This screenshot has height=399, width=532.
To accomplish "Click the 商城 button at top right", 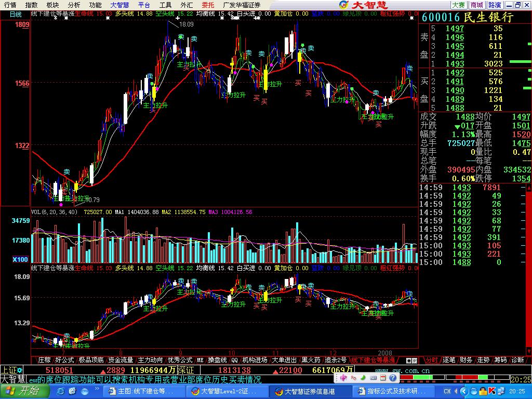I will pyautogui.click(x=476, y=5).
